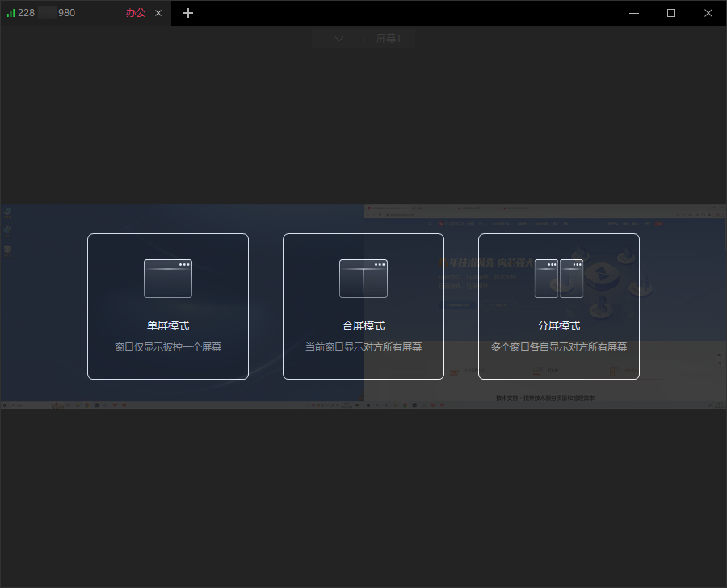Close the remote control window
The image size is (727, 588).
point(708,13)
